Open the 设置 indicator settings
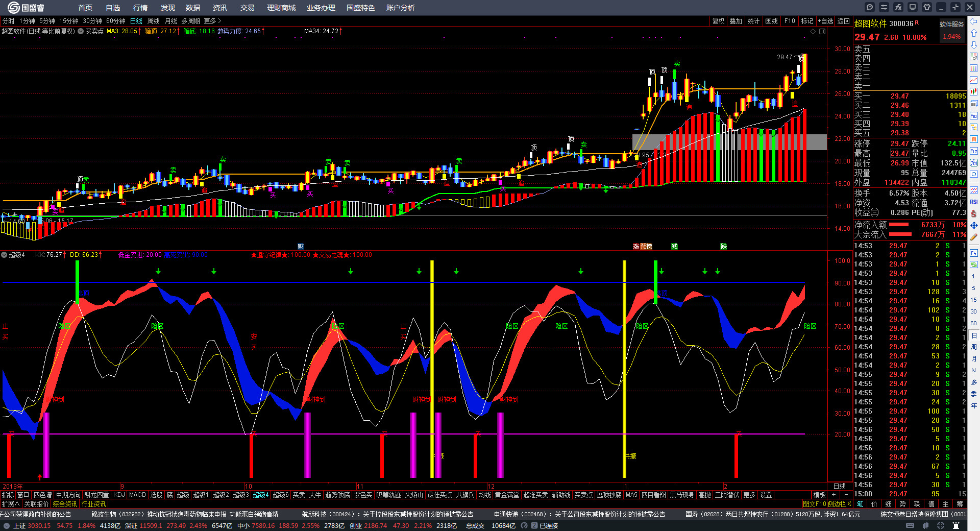This screenshot has height=531, width=980. [766, 495]
